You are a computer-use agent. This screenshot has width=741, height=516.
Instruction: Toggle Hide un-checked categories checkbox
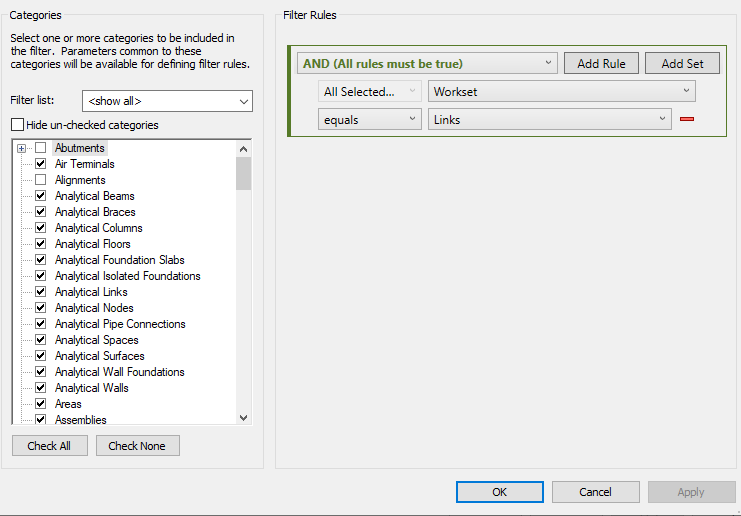pos(17,125)
